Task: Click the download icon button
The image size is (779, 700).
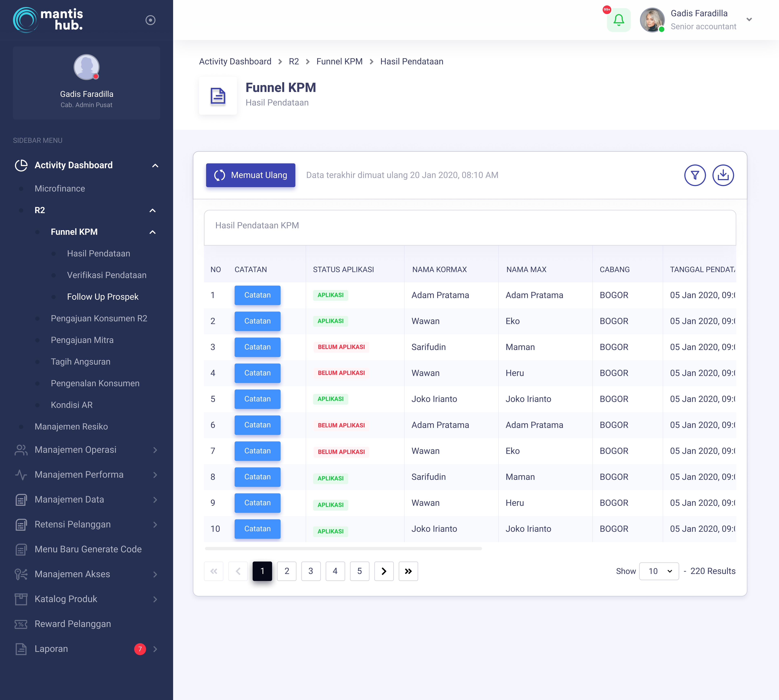Action: [723, 175]
